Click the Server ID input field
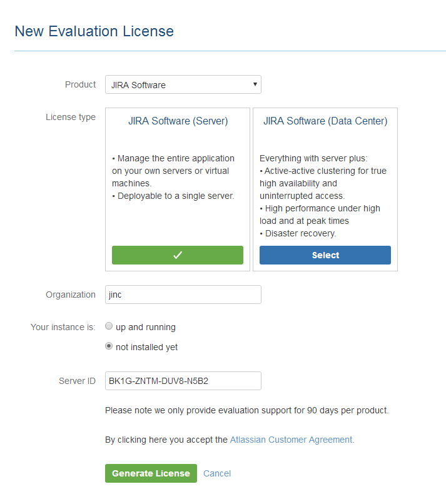This screenshot has width=446, height=504. coord(183,381)
